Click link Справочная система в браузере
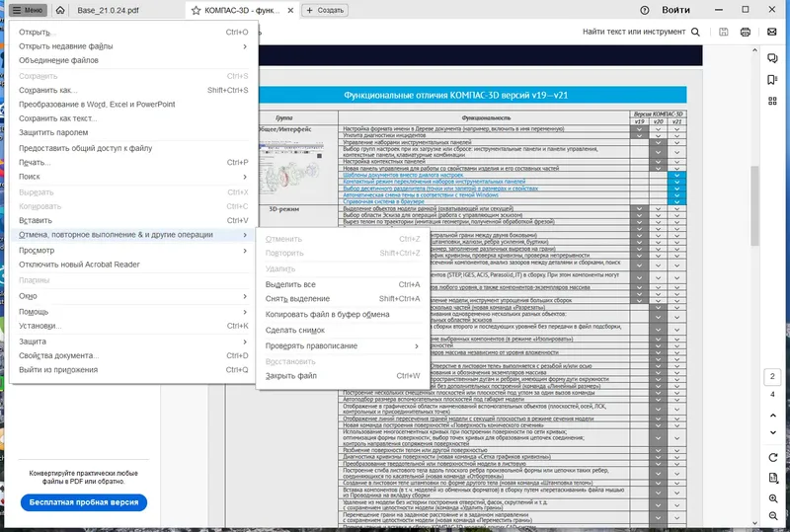The width and height of the screenshot is (790, 532). click(383, 201)
